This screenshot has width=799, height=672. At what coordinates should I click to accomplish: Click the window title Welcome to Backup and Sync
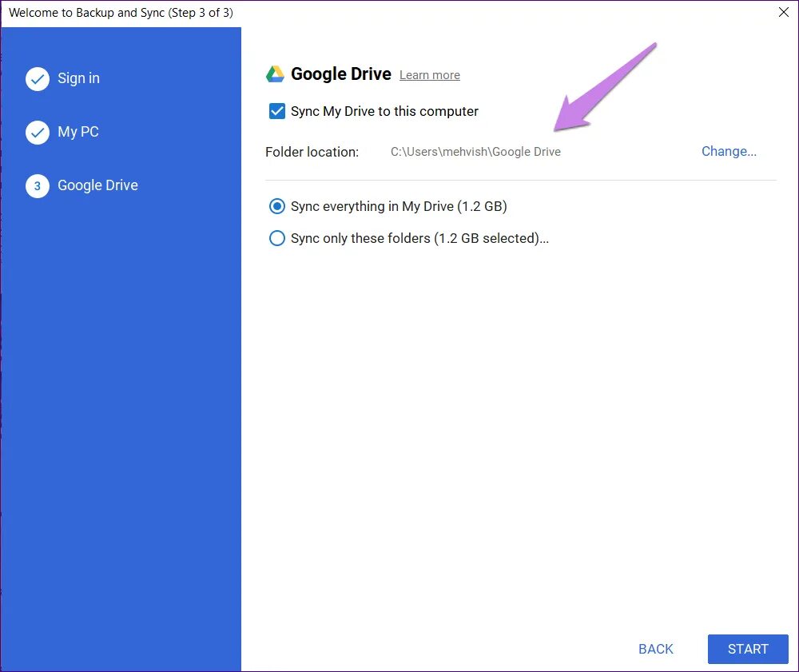coord(121,13)
